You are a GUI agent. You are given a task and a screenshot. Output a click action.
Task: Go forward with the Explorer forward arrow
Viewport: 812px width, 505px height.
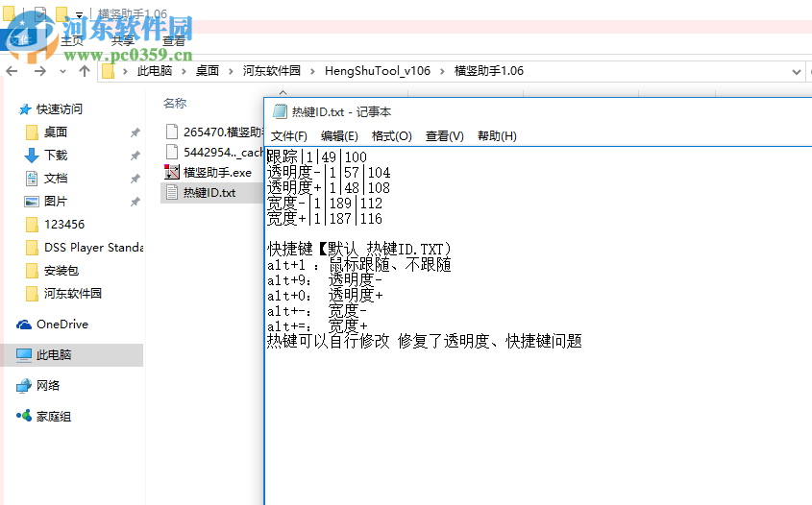39,71
